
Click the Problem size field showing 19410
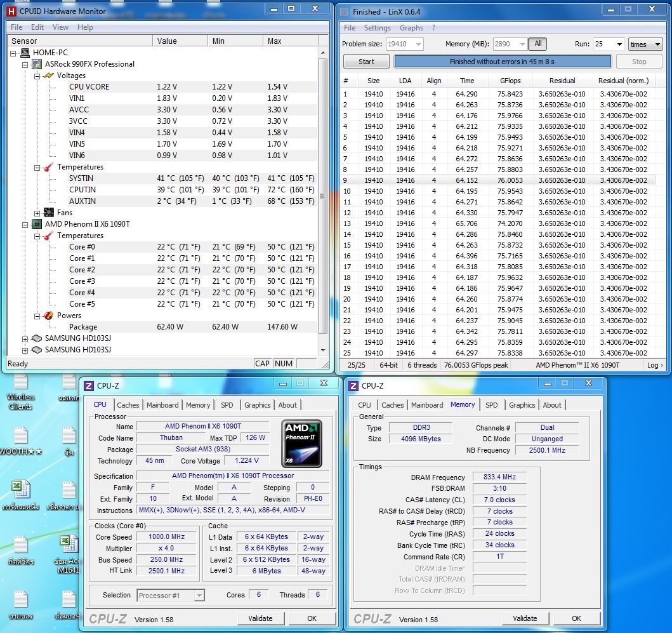(399, 44)
